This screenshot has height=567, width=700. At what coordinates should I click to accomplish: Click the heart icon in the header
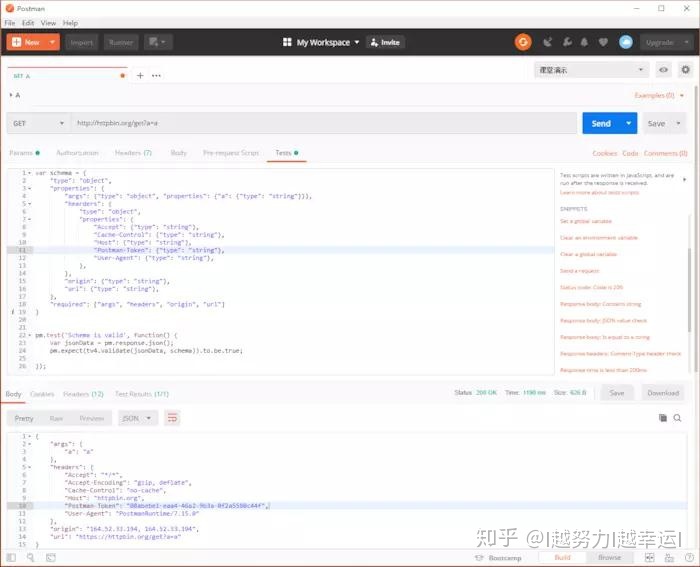point(603,42)
